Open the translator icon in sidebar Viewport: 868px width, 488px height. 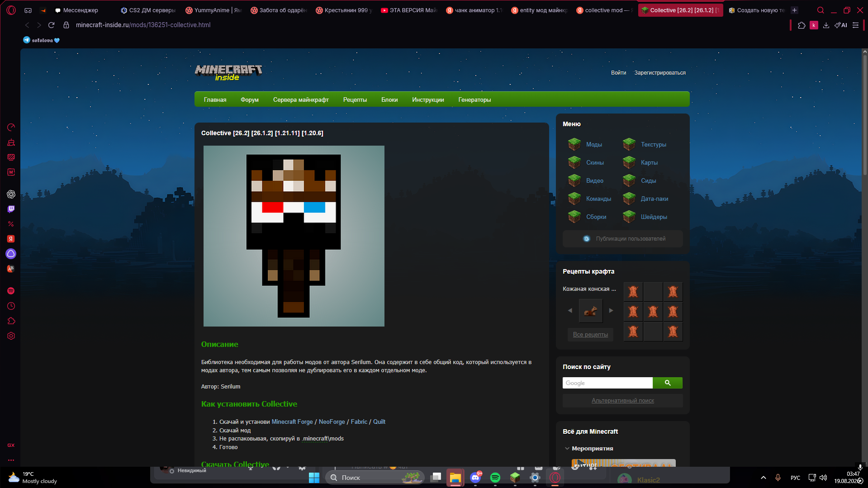pos(11,269)
